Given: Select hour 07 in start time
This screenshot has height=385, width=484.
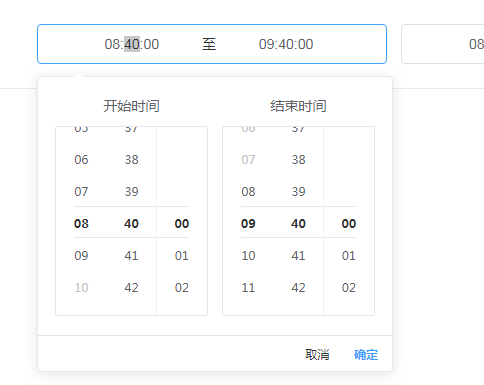Looking at the screenshot, I should 81,192.
